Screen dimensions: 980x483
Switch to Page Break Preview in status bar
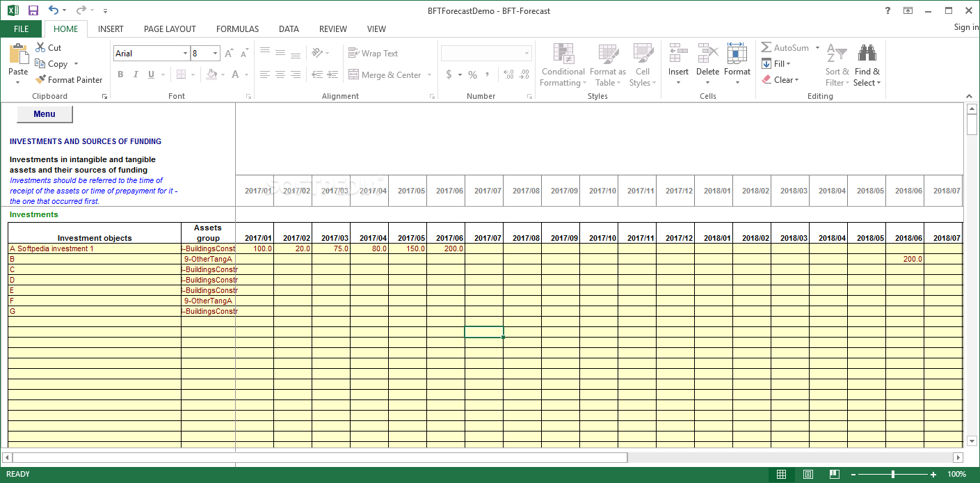[x=834, y=475]
